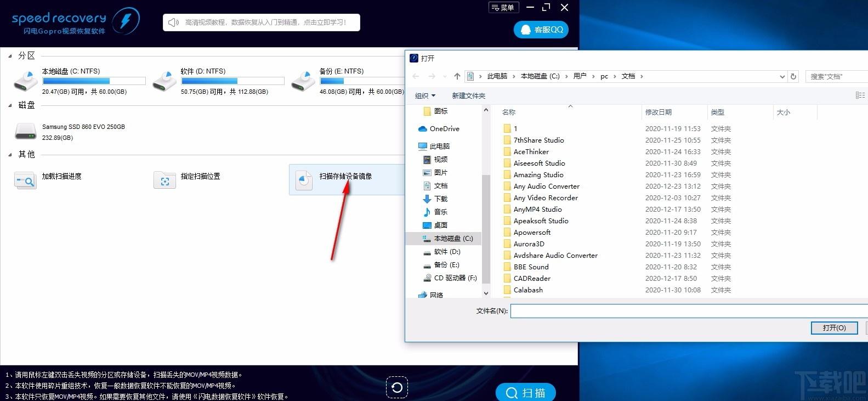The height and width of the screenshot is (401, 868).
Task: Start scanning with the 扫描 button
Action: (526, 392)
